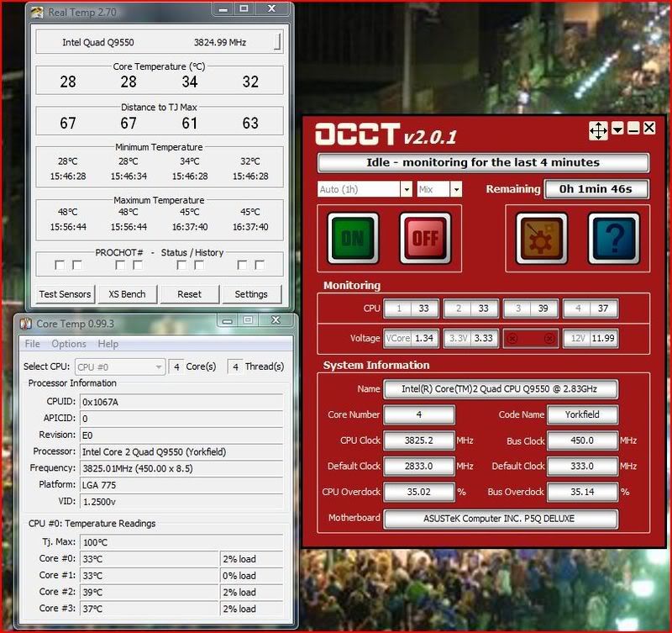Toggle second PROCHOT checkbox for core 4
The width and height of the screenshot is (672, 633).
[260, 265]
